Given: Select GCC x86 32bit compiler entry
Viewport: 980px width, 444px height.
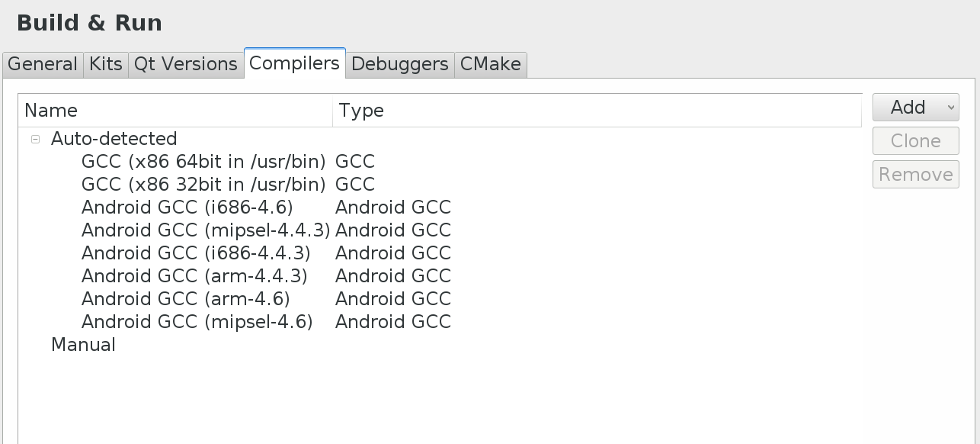Looking at the screenshot, I should 203,185.
